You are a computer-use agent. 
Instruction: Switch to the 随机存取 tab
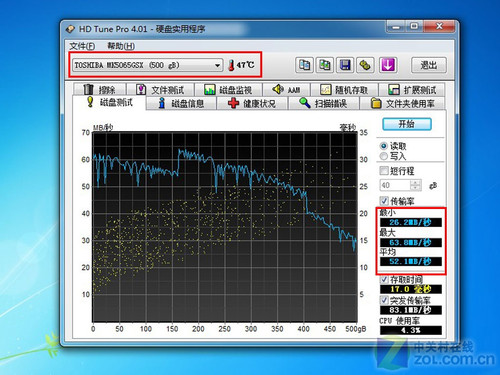click(344, 90)
